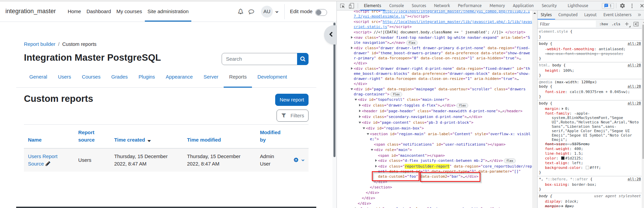This screenshot has width=644, height=208.
Task: Follow the Report builder breadcrumb link
Action: point(40,44)
